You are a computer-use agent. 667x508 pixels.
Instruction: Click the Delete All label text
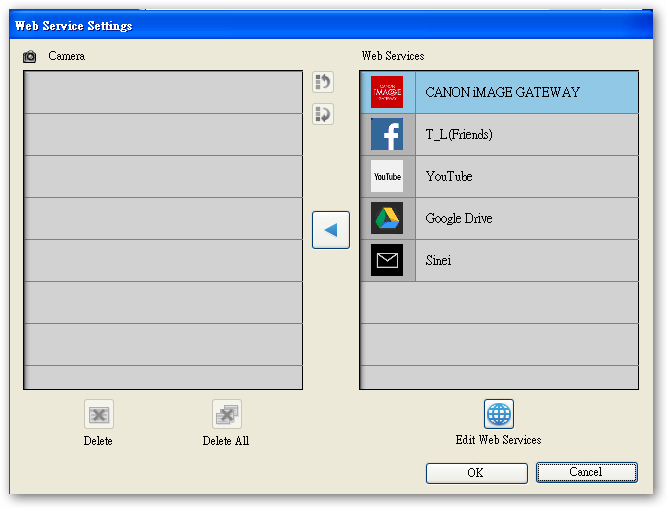(x=226, y=441)
